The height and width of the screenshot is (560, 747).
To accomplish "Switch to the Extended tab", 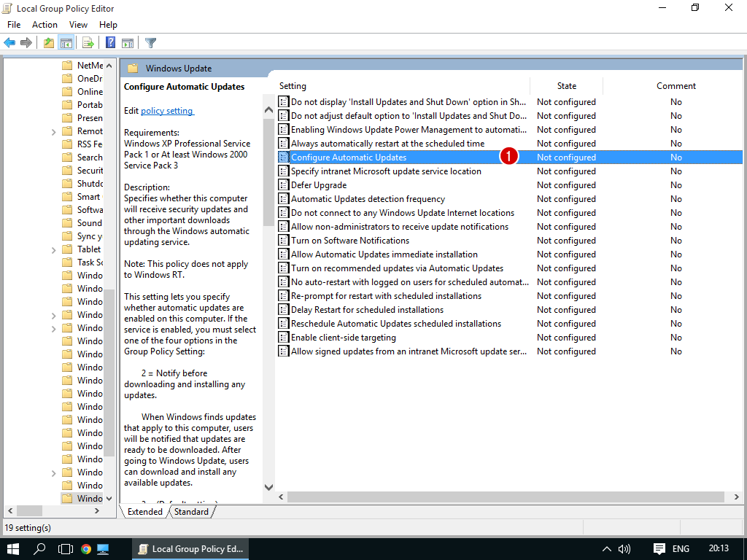I will [144, 511].
